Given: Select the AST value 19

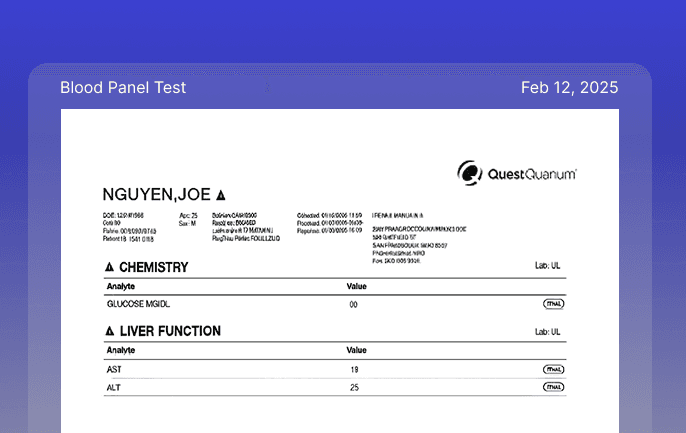Looking at the screenshot, I should (354, 369).
